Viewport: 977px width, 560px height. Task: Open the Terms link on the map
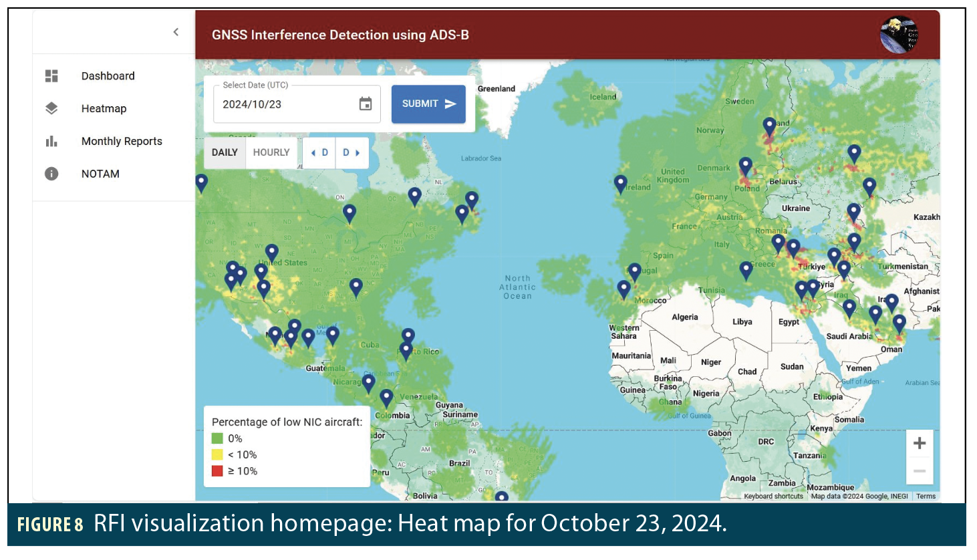pyautogui.click(x=926, y=496)
